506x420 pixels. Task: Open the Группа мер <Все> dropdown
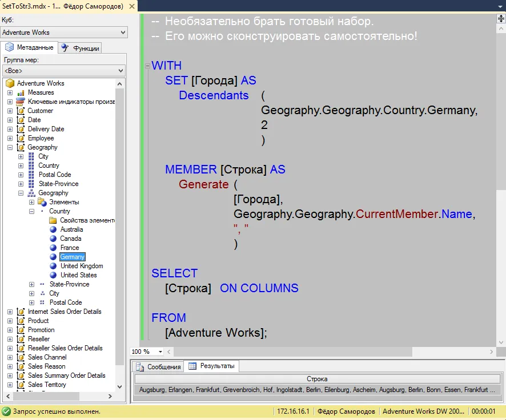click(x=121, y=71)
